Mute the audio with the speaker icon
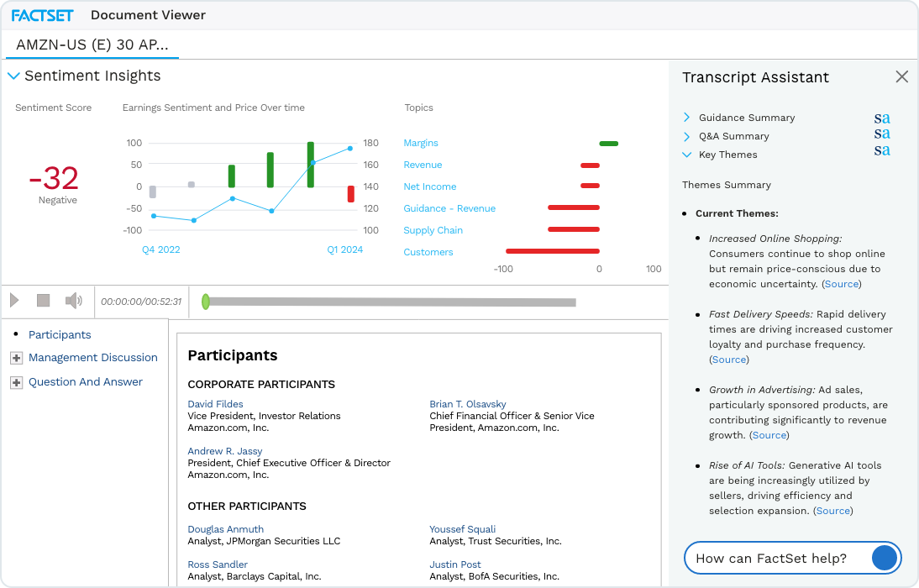This screenshot has height=588, width=919. tap(73, 300)
